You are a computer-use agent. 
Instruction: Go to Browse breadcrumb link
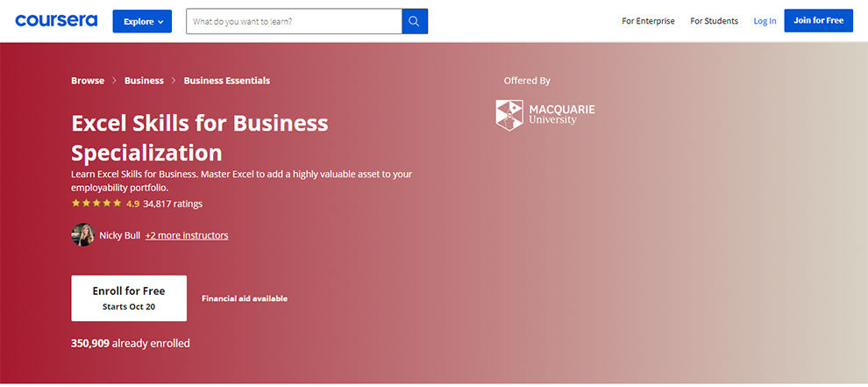pyautogui.click(x=88, y=81)
